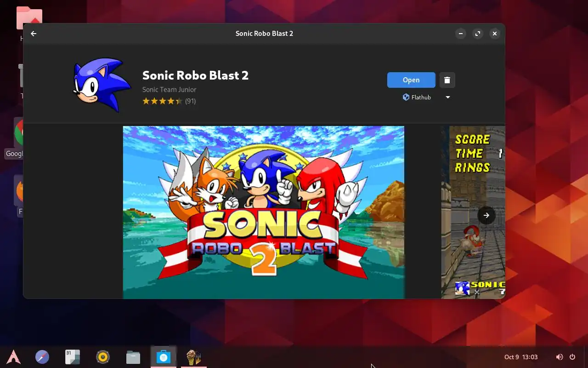Screen dimensions: 588x368
Task: Open the power menu in the system tray
Action: [572, 357]
